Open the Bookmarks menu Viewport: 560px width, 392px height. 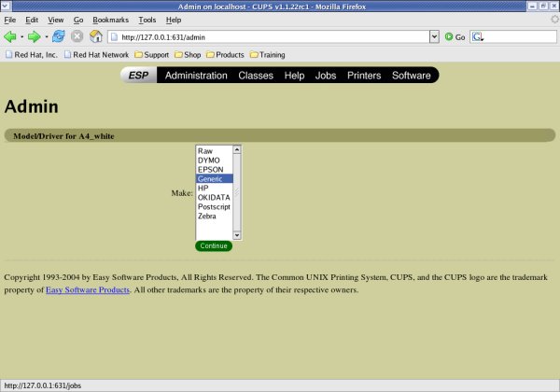pyautogui.click(x=110, y=20)
